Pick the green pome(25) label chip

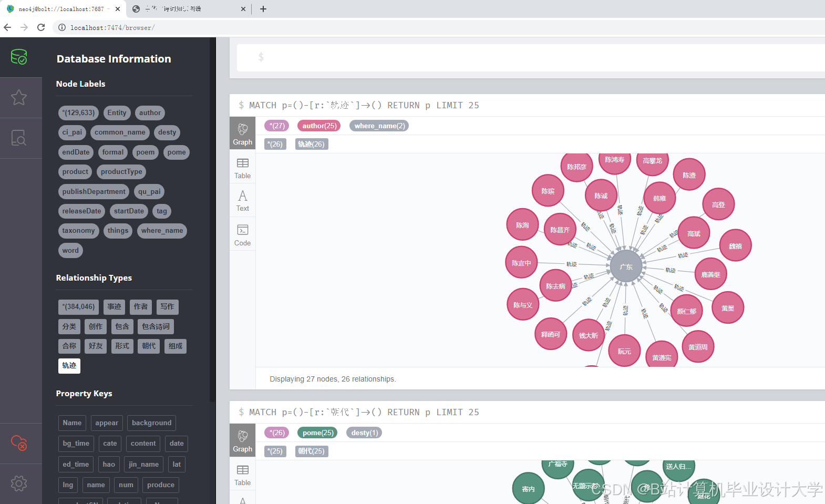317,433
